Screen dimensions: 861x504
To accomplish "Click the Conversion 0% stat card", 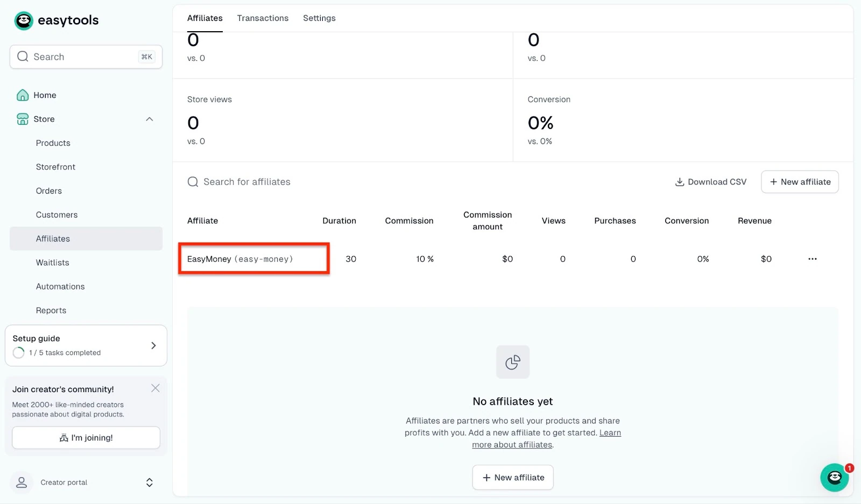I will [x=683, y=120].
